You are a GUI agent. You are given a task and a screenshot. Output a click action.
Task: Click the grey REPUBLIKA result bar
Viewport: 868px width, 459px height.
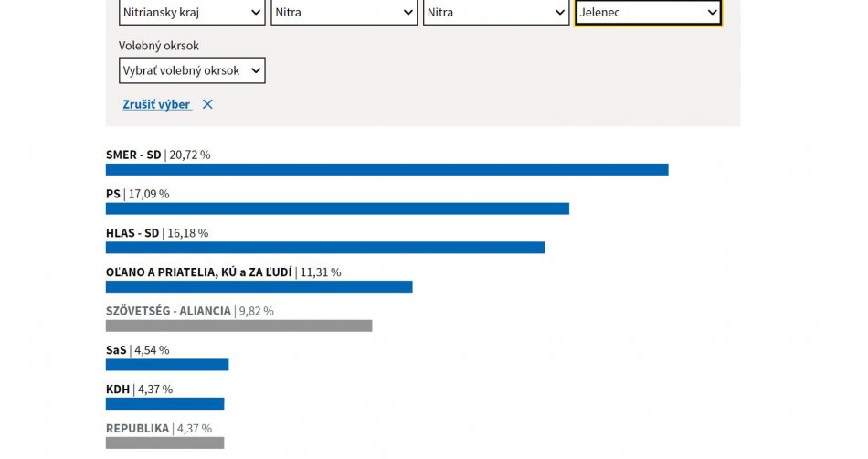tap(164, 443)
